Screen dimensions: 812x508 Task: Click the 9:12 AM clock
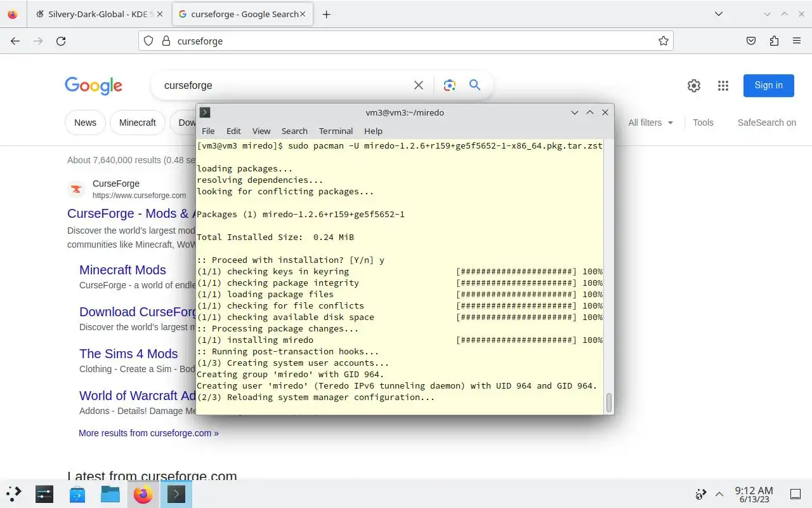754,494
